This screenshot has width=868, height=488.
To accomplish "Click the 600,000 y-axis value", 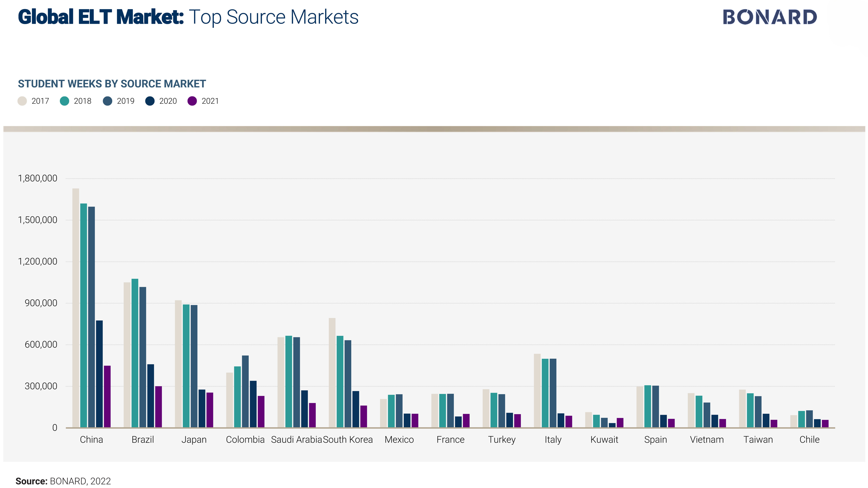I will (41, 344).
